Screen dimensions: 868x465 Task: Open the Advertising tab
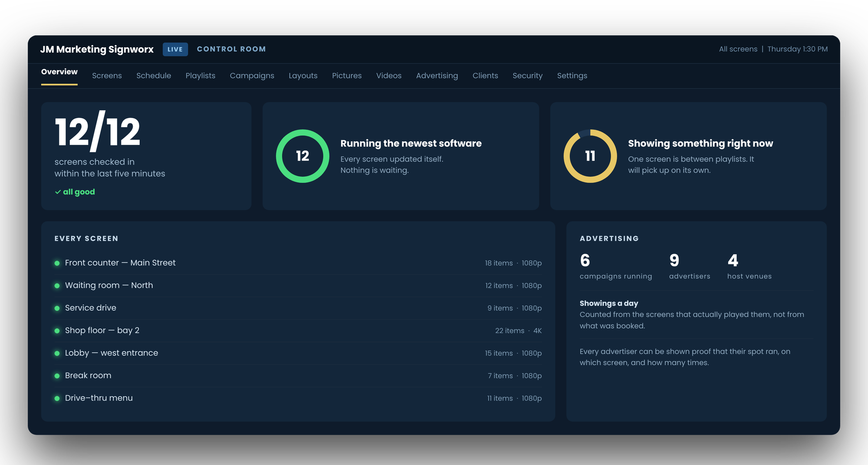tap(437, 76)
